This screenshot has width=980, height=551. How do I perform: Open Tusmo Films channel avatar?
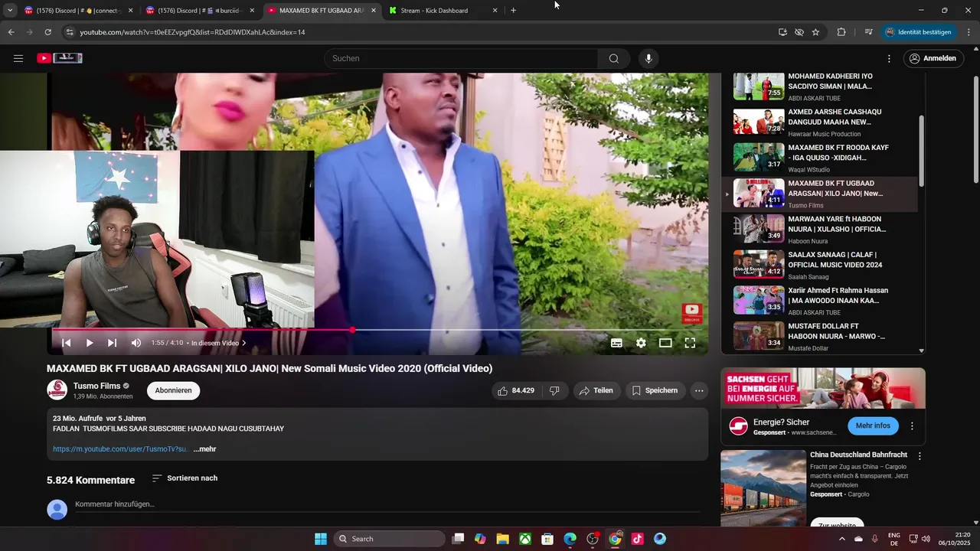point(57,390)
